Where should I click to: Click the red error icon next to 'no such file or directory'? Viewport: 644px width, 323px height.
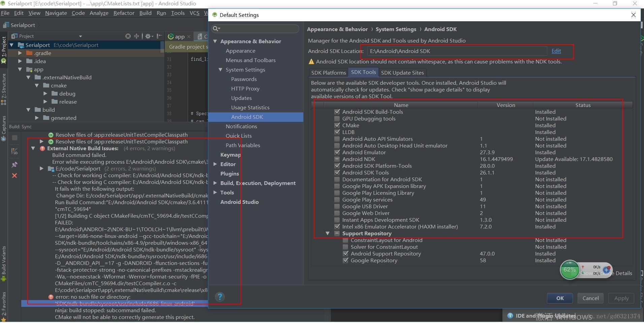click(x=51, y=297)
